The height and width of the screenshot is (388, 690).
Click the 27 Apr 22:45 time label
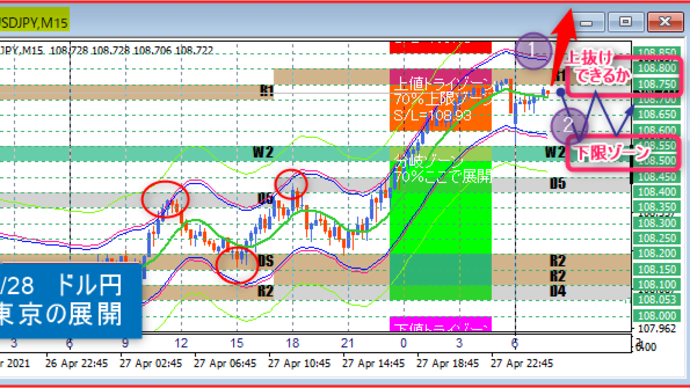(521, 363)
